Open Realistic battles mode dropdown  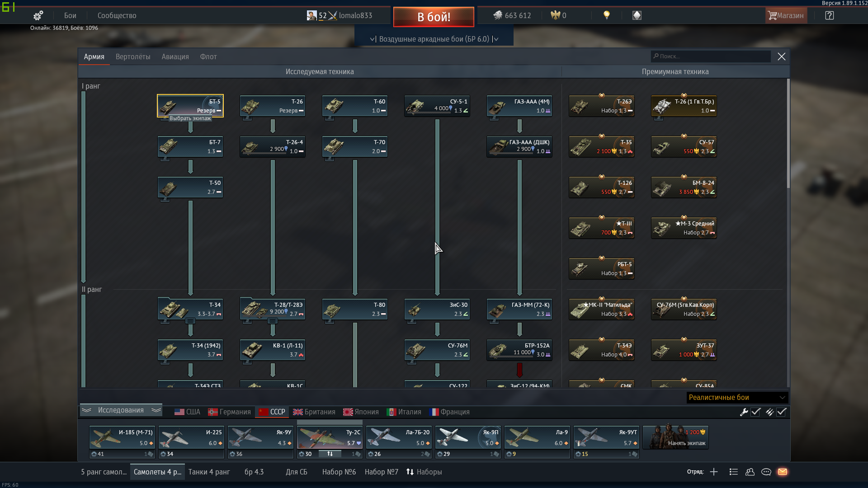click(x=737, y=398)
